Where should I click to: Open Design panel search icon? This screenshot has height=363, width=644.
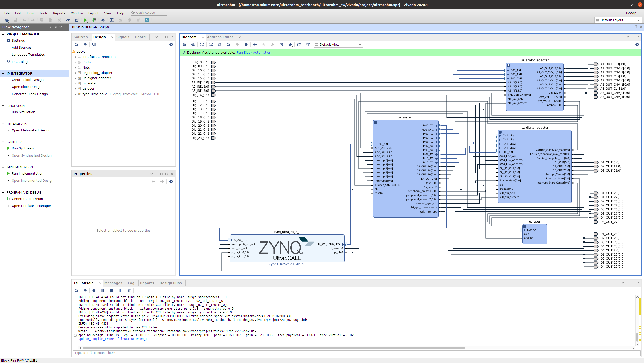point(76,45)
